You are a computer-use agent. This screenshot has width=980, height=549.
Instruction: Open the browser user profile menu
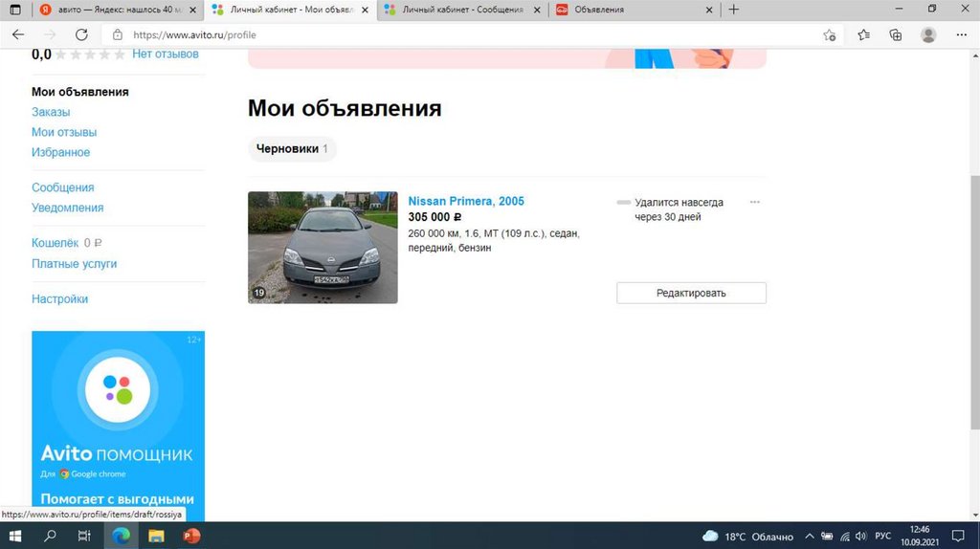click(928, 35)
